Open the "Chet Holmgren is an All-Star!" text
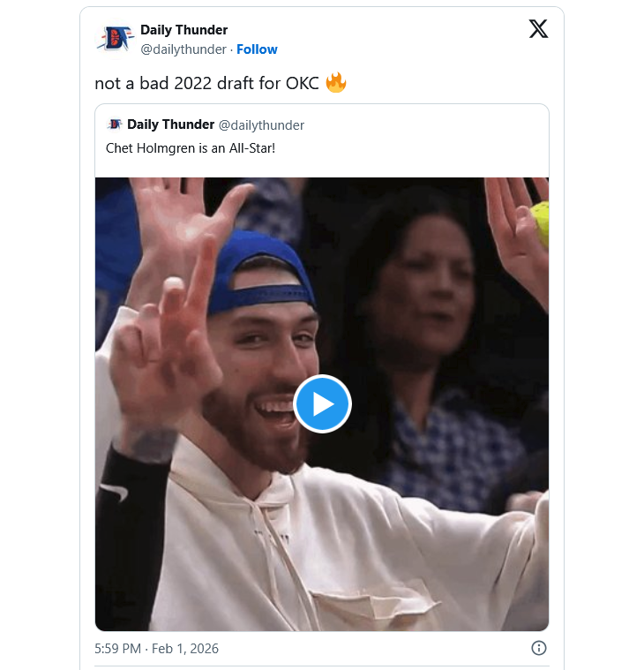644x670 pixels. tap(191, 147)
